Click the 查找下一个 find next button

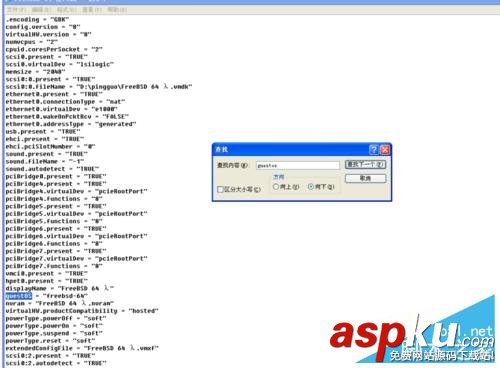[365, 164]
